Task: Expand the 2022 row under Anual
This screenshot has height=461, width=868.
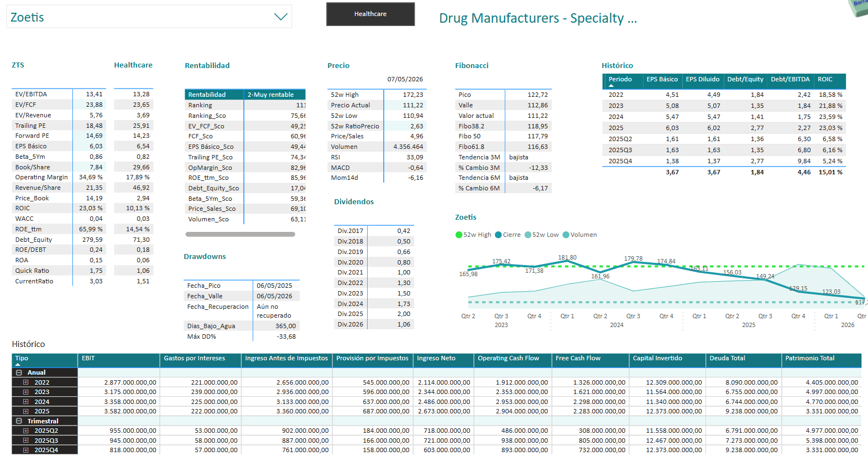Action: pyautogui.click(x=25, y=382)
